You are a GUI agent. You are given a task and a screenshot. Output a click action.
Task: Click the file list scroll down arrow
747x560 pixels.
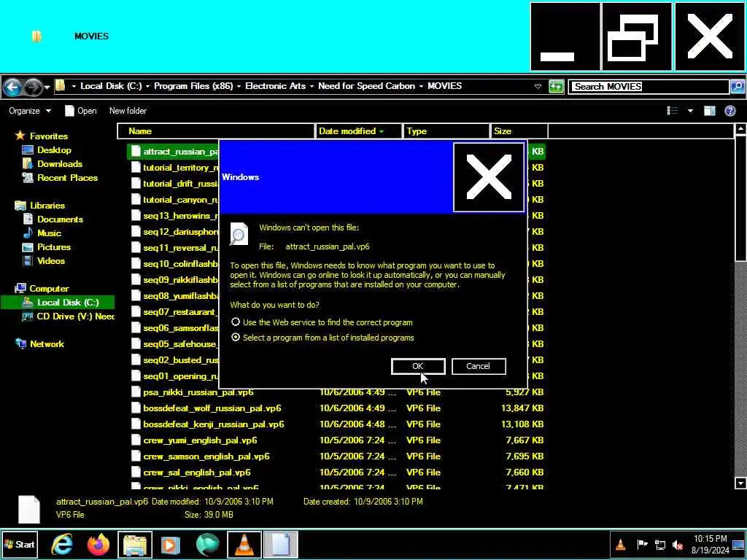click(x=740, y=483)
